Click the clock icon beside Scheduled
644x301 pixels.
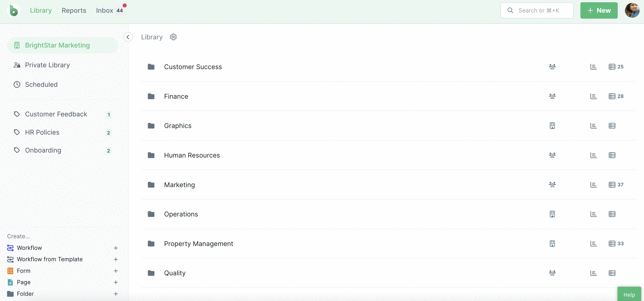[x=17, y=85]
